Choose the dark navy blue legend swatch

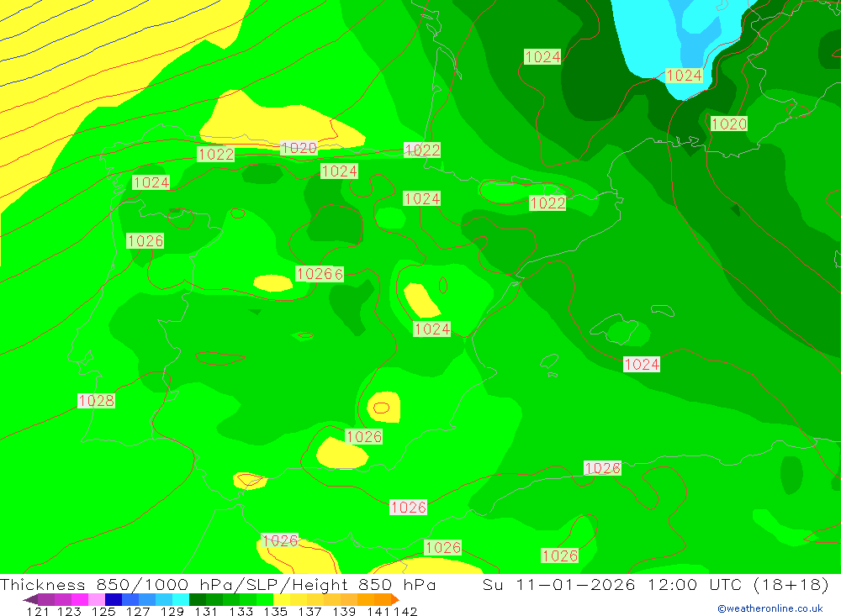point(114,599)
